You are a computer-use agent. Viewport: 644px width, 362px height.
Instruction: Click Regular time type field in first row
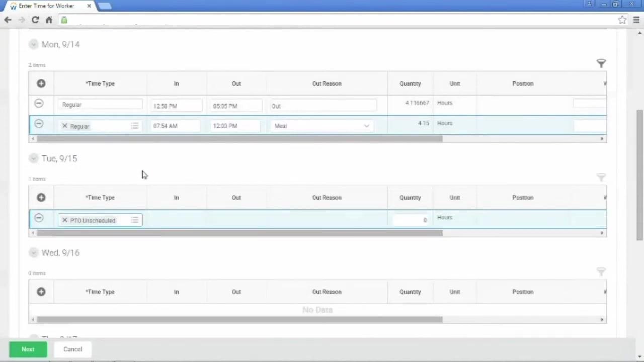pyautogui.click(x=100, y=105)
